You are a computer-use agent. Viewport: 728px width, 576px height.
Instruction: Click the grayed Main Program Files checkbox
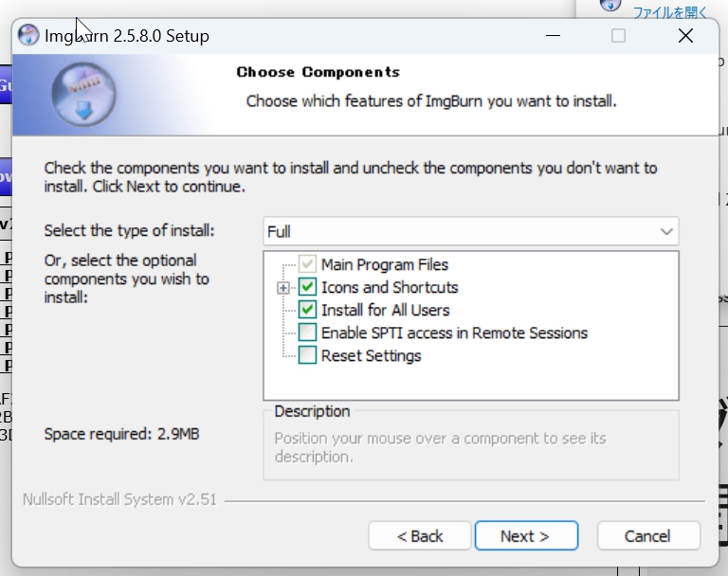point(307,264)
